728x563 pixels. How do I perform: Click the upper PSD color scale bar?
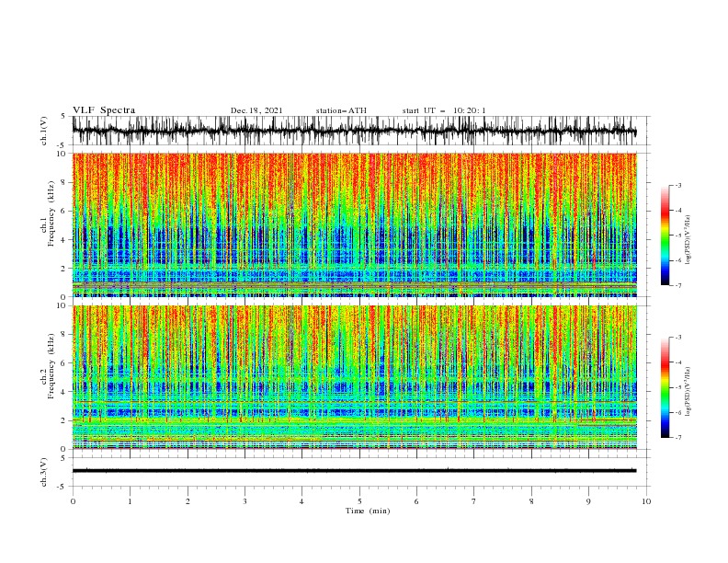[665, 236]
